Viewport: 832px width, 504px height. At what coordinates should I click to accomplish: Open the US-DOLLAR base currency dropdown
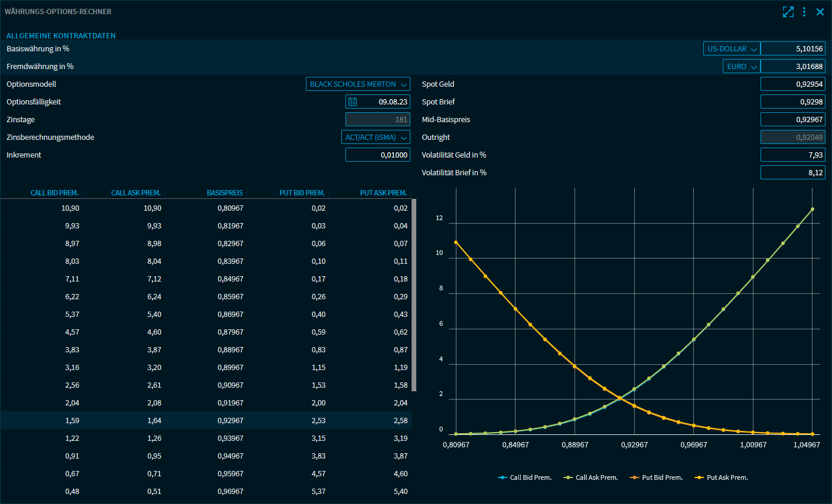pos(732,49)
